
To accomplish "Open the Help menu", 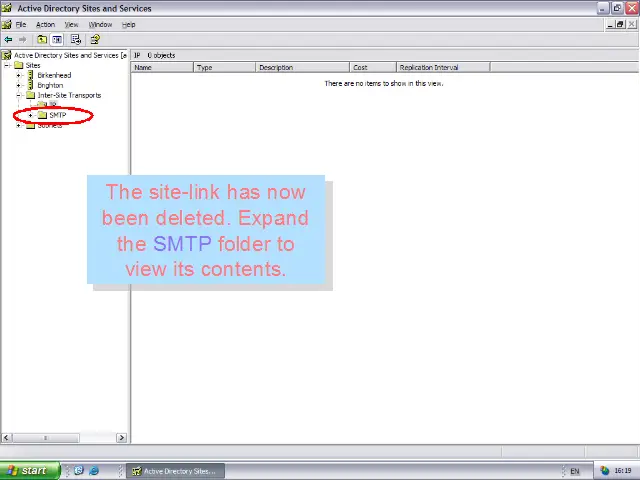I will (129, 24).
